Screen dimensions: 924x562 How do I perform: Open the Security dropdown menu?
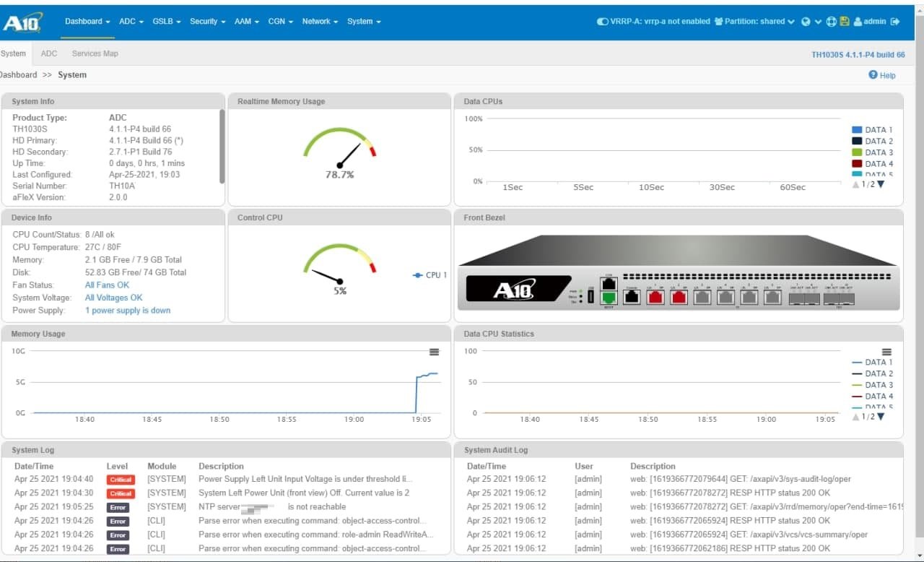coord(207,22)
